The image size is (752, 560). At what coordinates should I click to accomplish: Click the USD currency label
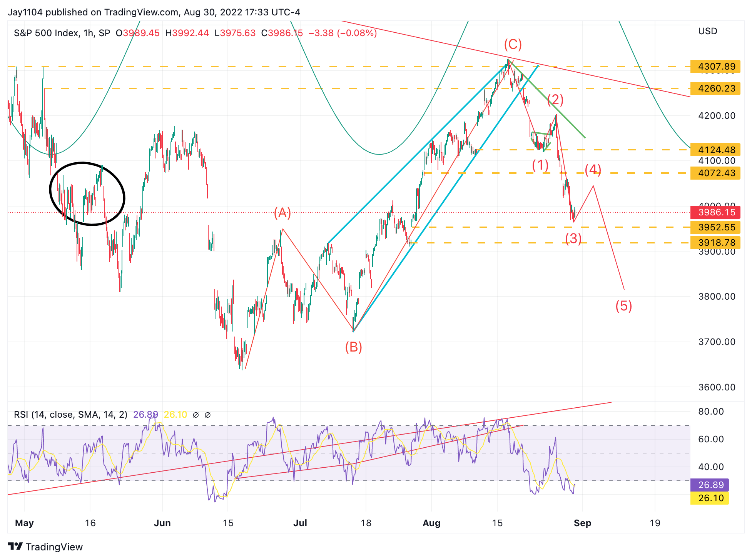pos(708,31)
